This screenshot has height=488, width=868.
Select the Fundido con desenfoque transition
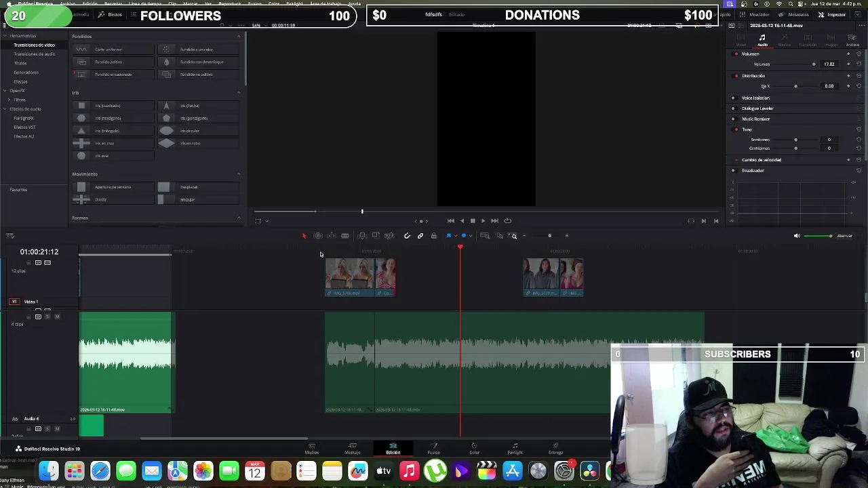click(x=199, y=62)
